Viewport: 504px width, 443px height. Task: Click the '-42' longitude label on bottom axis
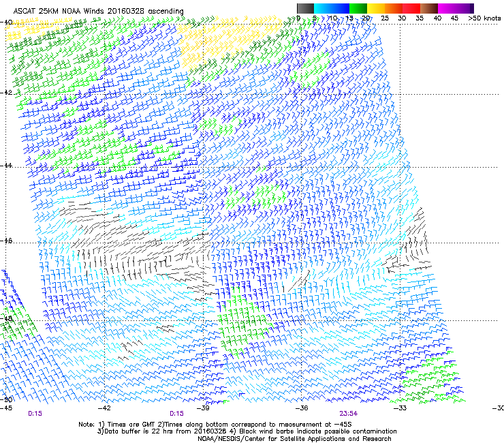tap(104, 408)
